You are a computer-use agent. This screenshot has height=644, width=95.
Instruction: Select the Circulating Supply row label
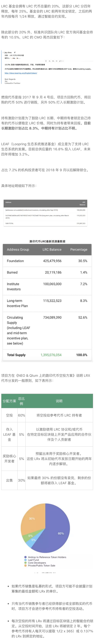(18, 330)
